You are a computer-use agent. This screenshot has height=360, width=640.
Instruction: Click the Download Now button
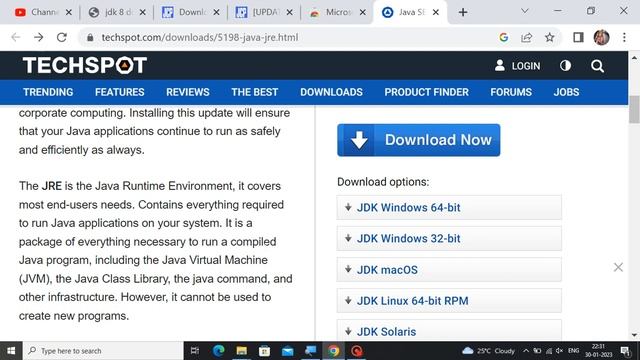(418, 140)
